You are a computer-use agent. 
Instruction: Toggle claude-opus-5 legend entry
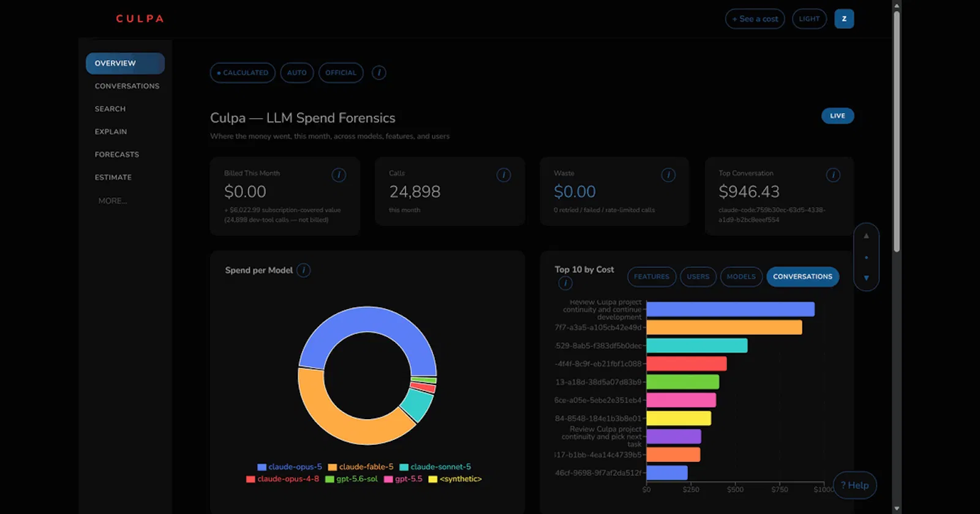pos(290,467)
